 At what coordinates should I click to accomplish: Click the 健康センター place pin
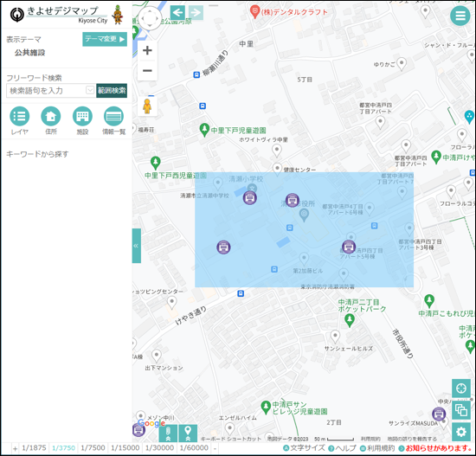277,169
